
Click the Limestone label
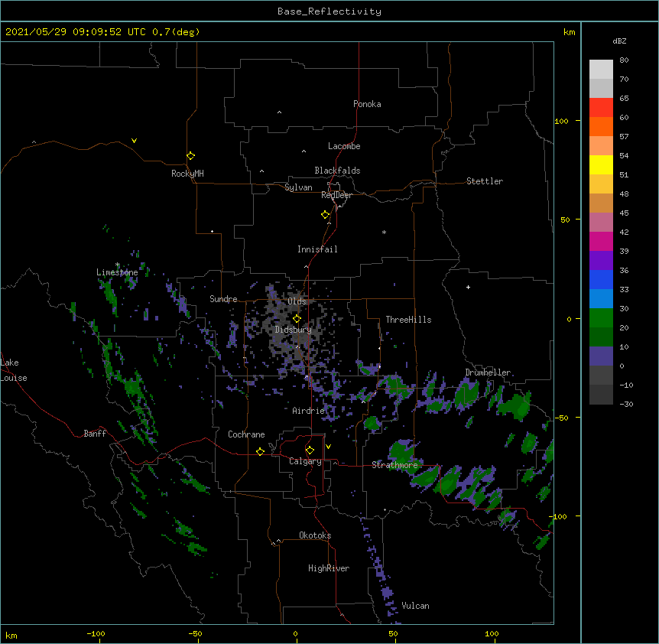[x=117, y=272]
